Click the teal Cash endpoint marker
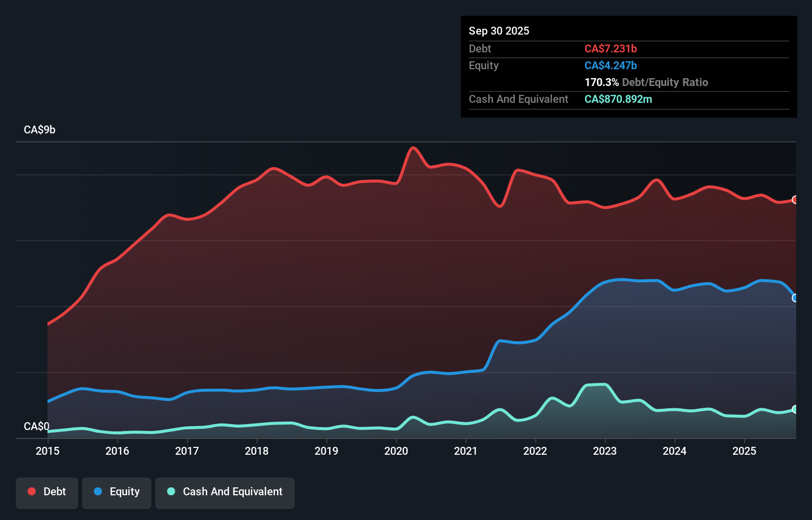The image size is (812, 520). [x=795, y=409]
